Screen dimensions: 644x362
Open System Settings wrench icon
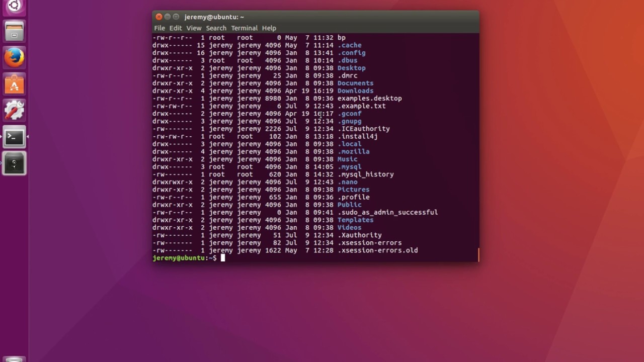coord(14,110)
